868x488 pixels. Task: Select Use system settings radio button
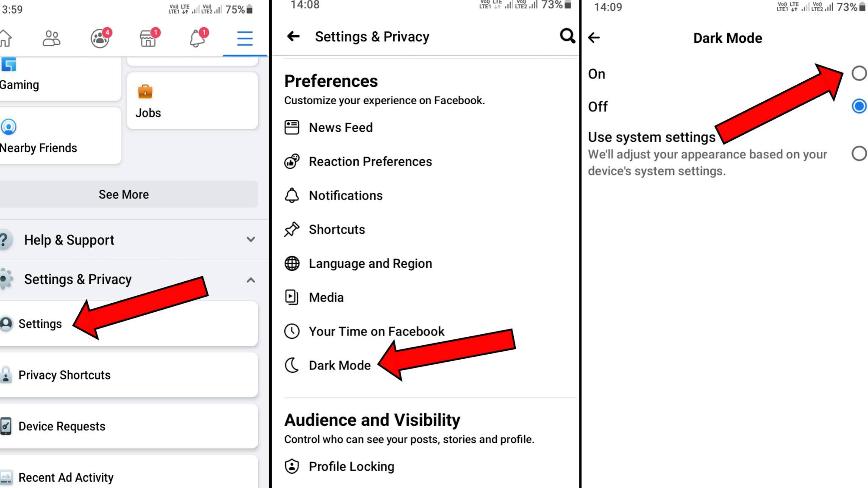click(x=860, y=154)
